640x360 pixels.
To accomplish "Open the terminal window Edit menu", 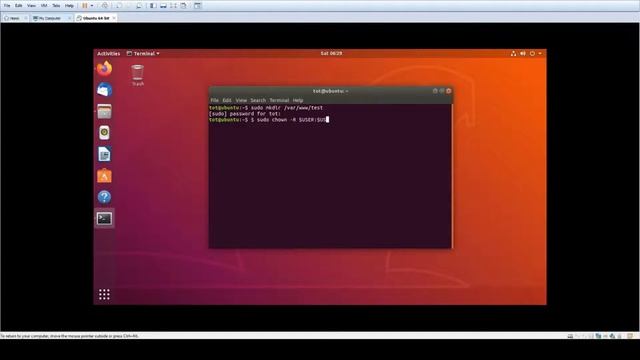I will coord(227,100).
